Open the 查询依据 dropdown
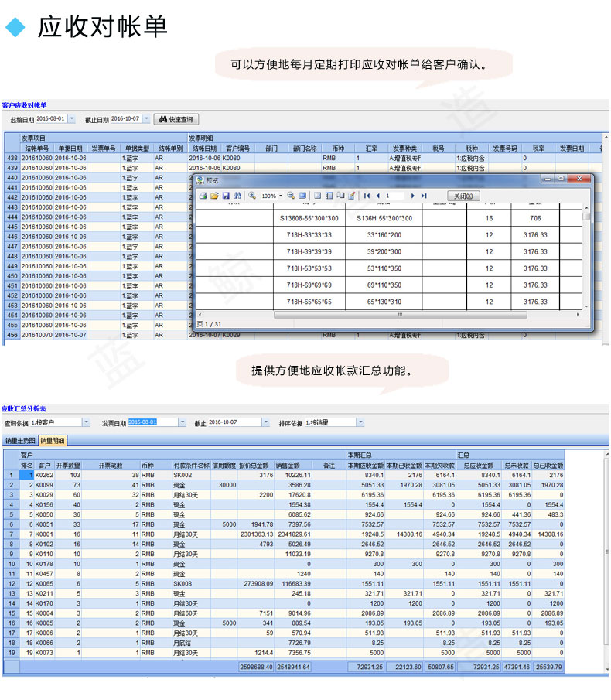The height and width of the screenshot is (700, 611). [x=86, y=422]
